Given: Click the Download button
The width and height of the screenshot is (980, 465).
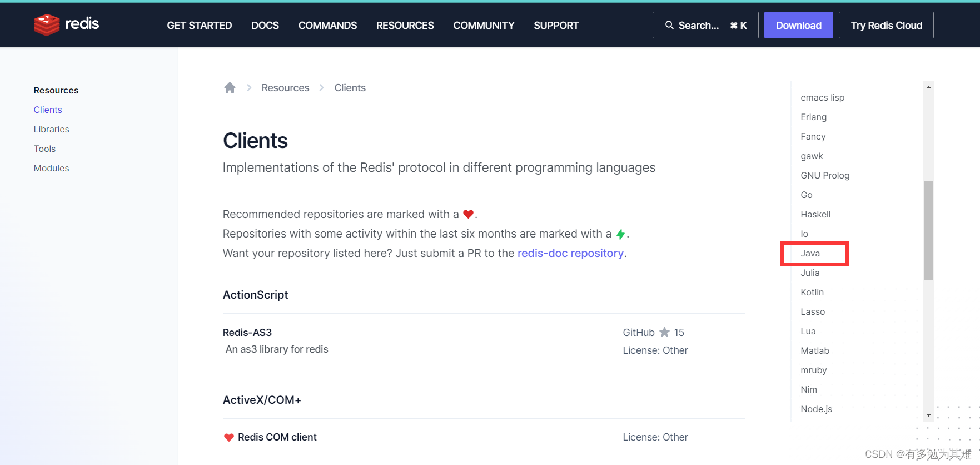Looking at the screenshot, I should pos(799,25).
